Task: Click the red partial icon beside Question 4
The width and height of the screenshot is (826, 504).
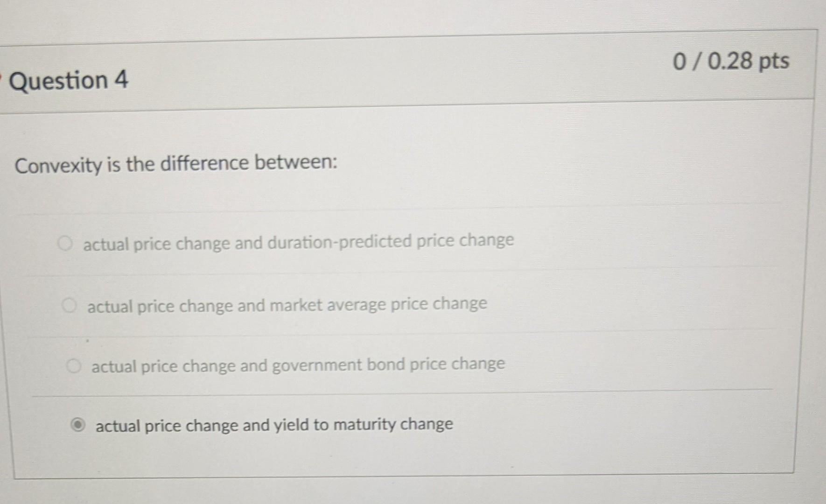Action: (x=2, y=77)
